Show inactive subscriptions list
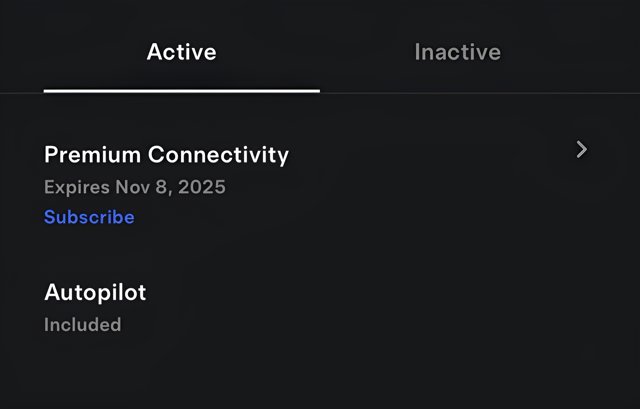640x409 pixels. point(457,52)
